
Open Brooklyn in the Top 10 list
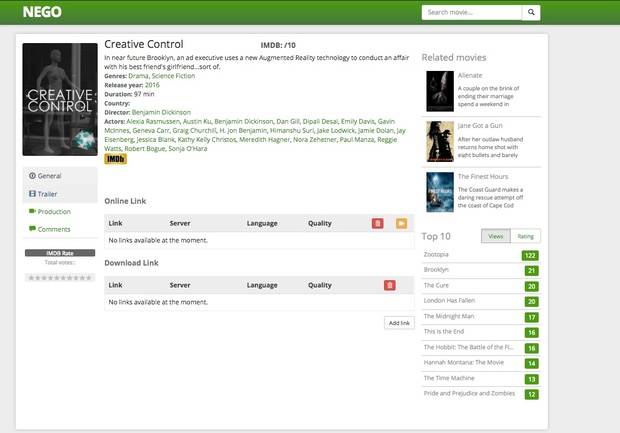436,270
